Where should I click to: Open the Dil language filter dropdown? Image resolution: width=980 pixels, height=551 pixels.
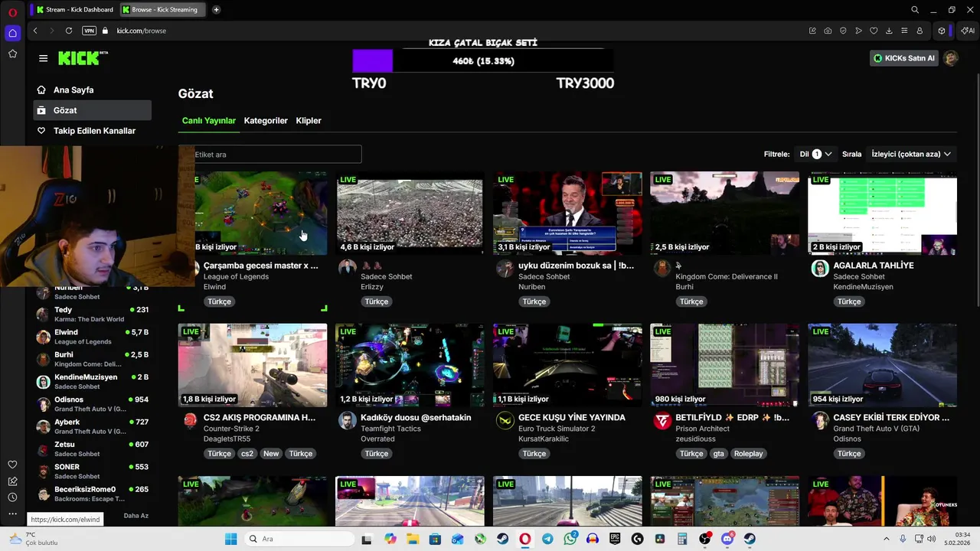(x=815, y=154)
